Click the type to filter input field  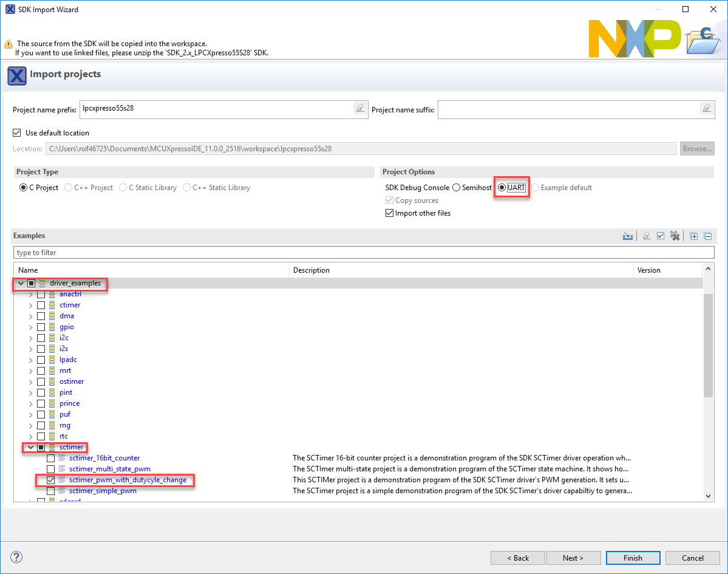tap(363, 253)
